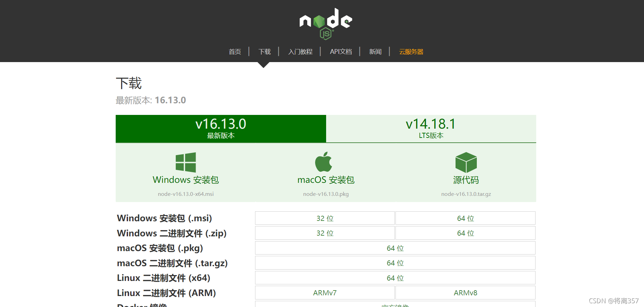This screenshot has height=307, width=644.
Task: Click the Windows 安装包 (.msi) row label
Action: click(164, 218)
